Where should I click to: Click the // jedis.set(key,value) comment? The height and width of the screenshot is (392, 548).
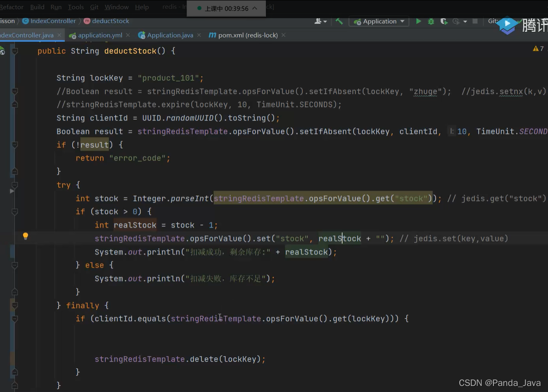[454, 239]
